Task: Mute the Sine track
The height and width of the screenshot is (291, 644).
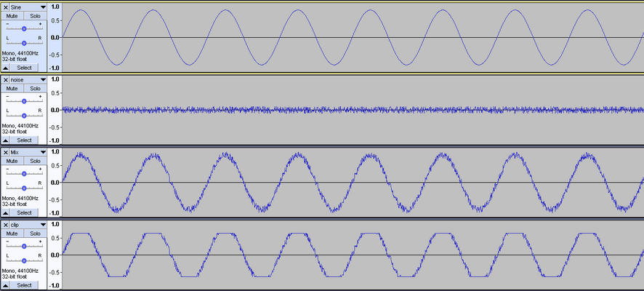Action: click(x=12, y=16)
